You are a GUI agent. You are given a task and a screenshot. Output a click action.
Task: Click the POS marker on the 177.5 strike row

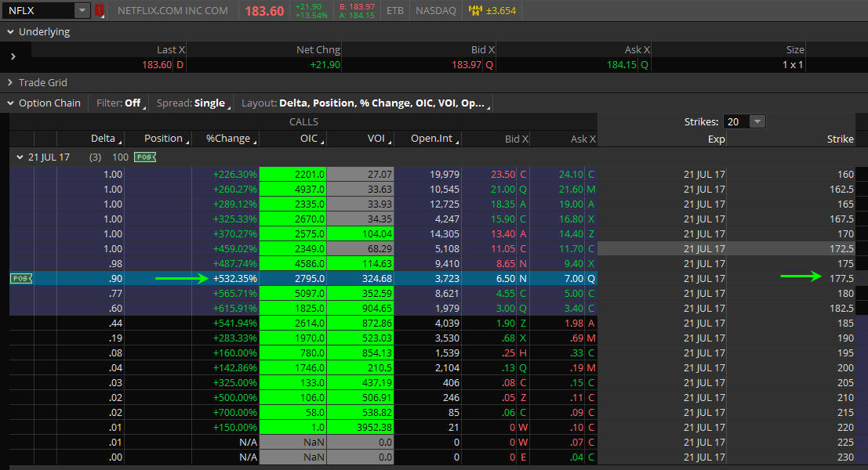coord(20,278)
